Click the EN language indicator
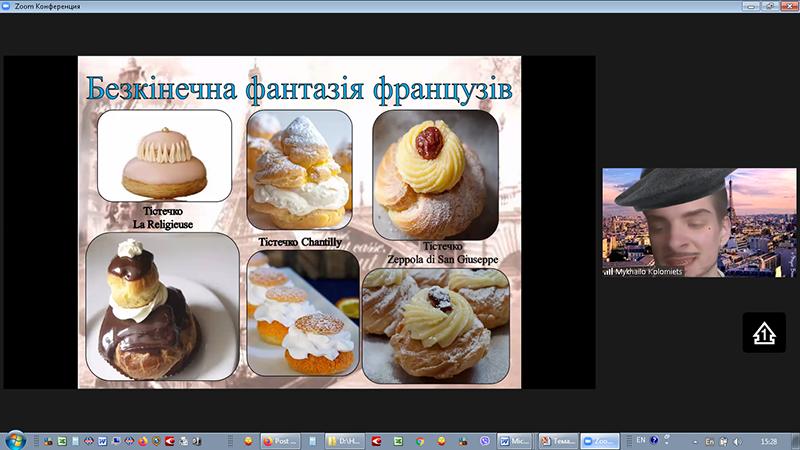 (x=641, y=440)
